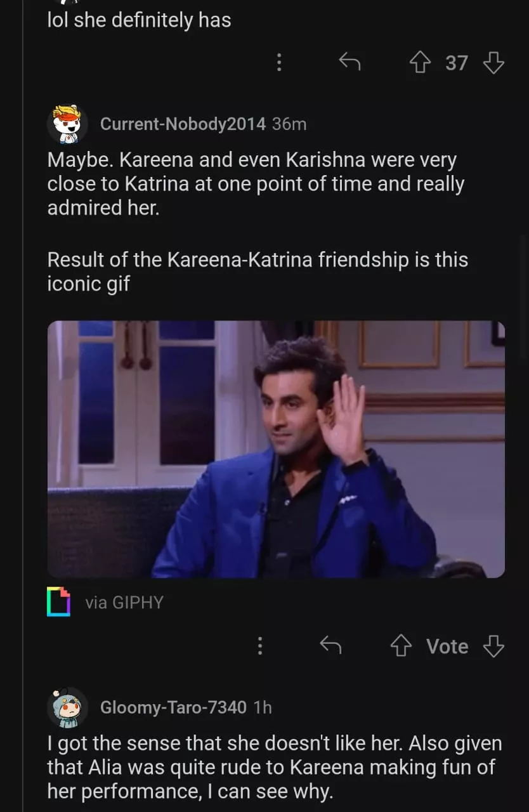Downvote the comment with 37 points
The width and height of the screenshot is (529, 812).
click(493, 63)
